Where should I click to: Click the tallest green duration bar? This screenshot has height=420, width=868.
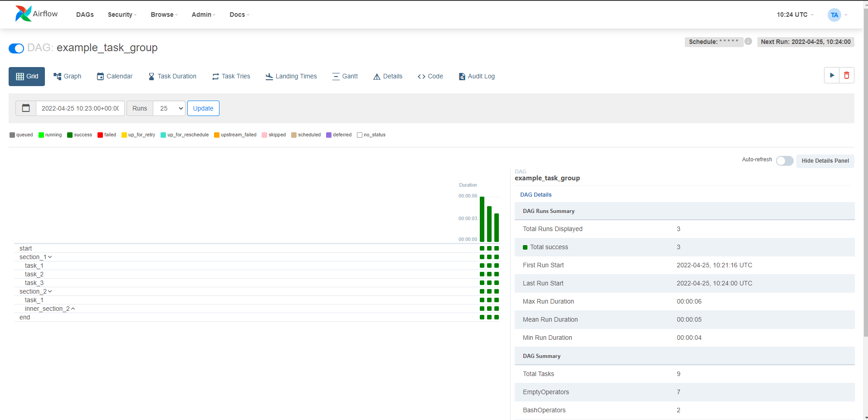click(x=482, y=219)
